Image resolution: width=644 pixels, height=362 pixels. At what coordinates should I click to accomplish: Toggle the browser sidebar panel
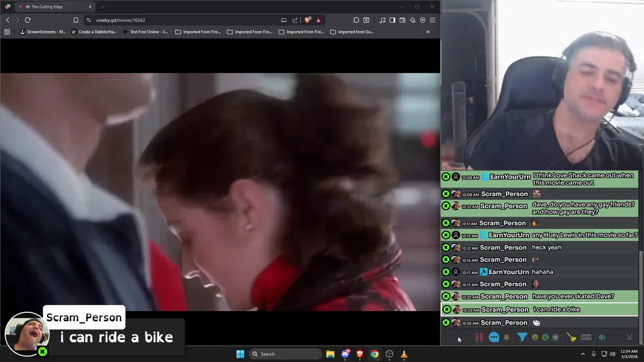click(x=392, y=20)
